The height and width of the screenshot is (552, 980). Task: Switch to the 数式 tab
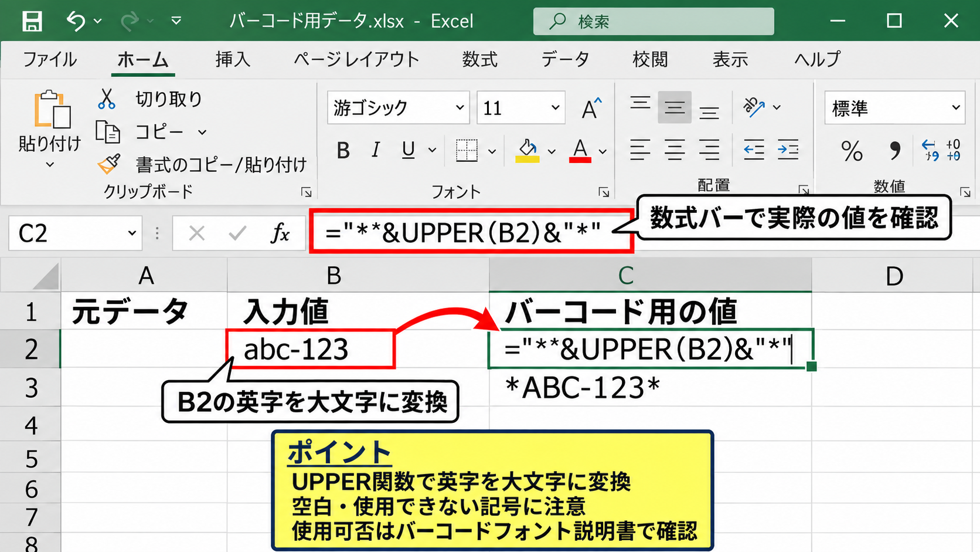(x=479, y=59)
